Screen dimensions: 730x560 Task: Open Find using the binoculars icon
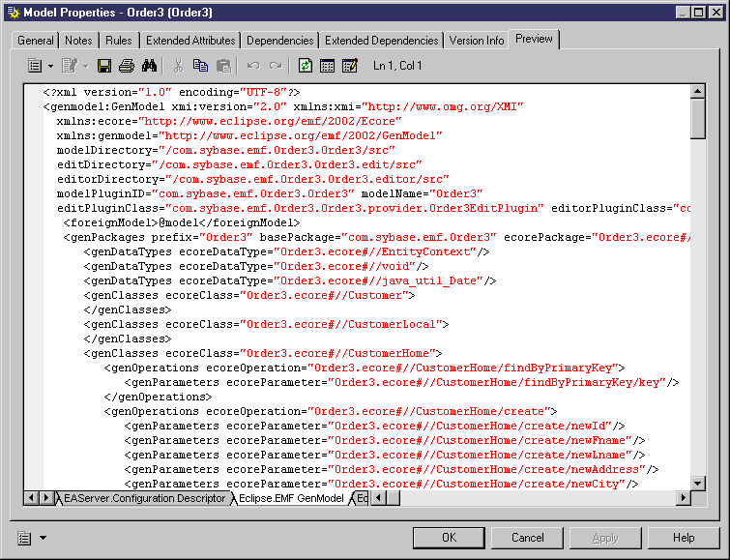pyautogui.click(x=149, y=66)
